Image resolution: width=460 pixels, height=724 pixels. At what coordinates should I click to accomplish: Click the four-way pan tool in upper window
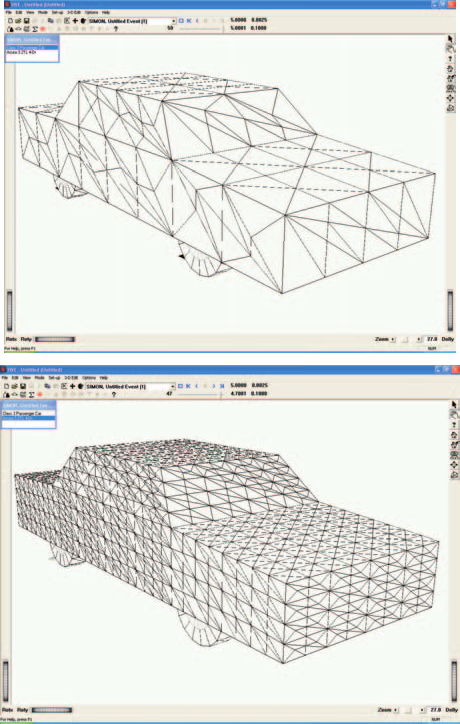451,98
